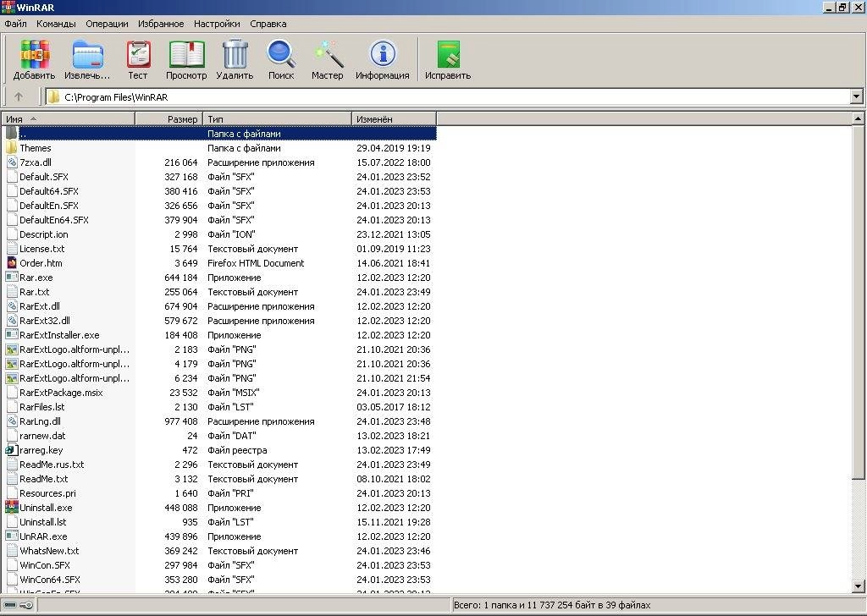
Task: Select WinCon64.SFX file name
Action: coord(50,579)
